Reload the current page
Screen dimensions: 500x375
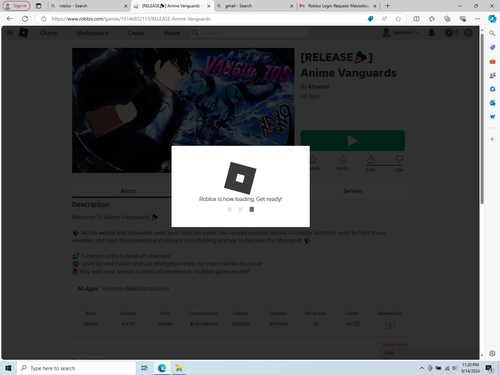point(25,19)
